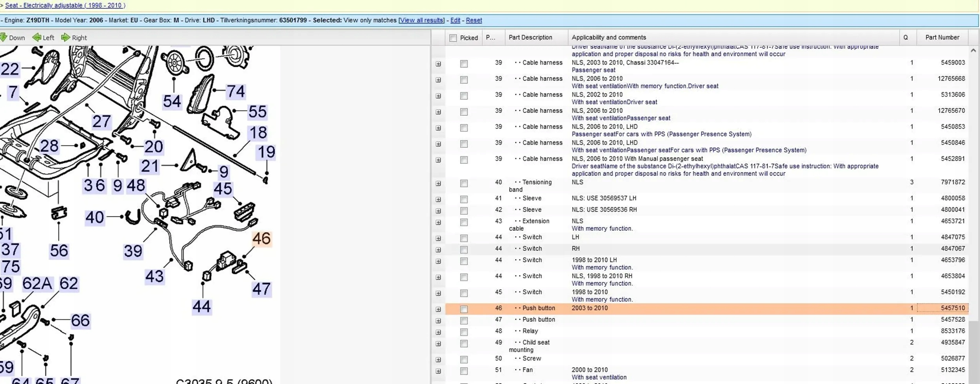Click the Right green arrow icon
The width and height of the screenshot is (980, 384).
[x=65, y=38]
